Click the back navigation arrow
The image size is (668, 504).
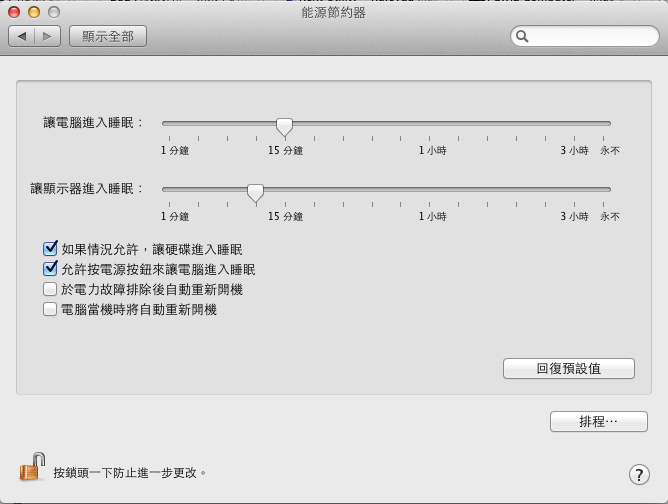22,37
